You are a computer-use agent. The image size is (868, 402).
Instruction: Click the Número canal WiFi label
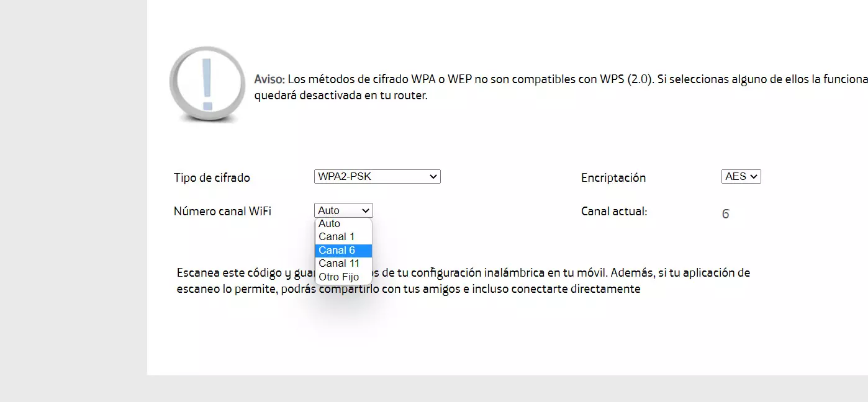pos(222,212)
